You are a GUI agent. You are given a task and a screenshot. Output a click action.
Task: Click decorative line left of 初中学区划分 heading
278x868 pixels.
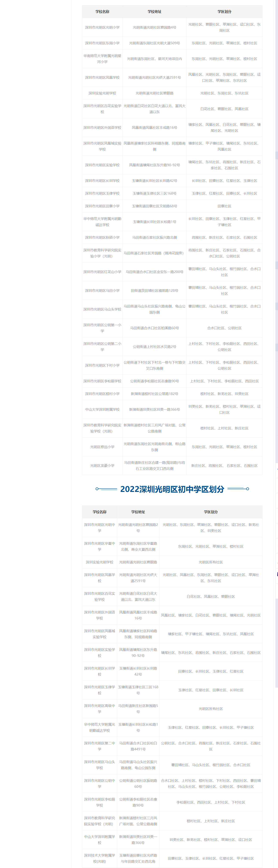(106, 489)
